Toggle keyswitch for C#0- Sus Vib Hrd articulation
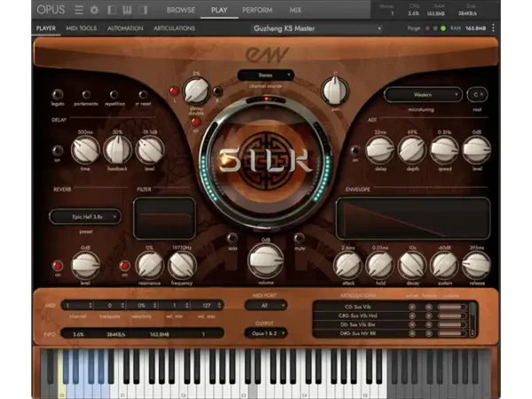 pos(429,316)
